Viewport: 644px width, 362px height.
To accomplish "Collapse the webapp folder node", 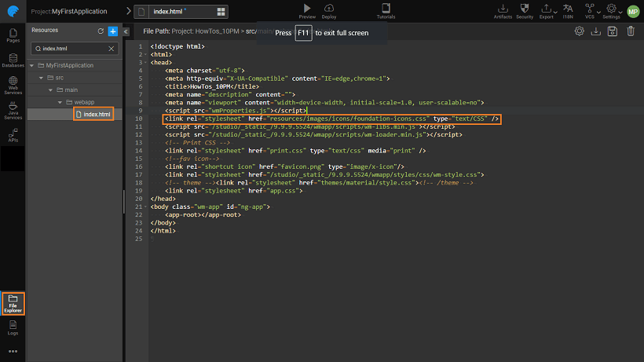I will [x=60, y=103].
